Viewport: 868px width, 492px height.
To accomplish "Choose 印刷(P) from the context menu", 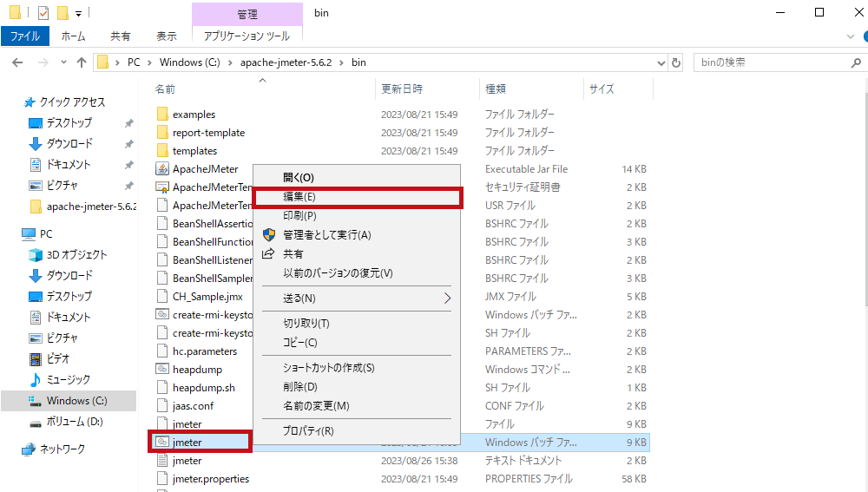I will coord(356,216).
